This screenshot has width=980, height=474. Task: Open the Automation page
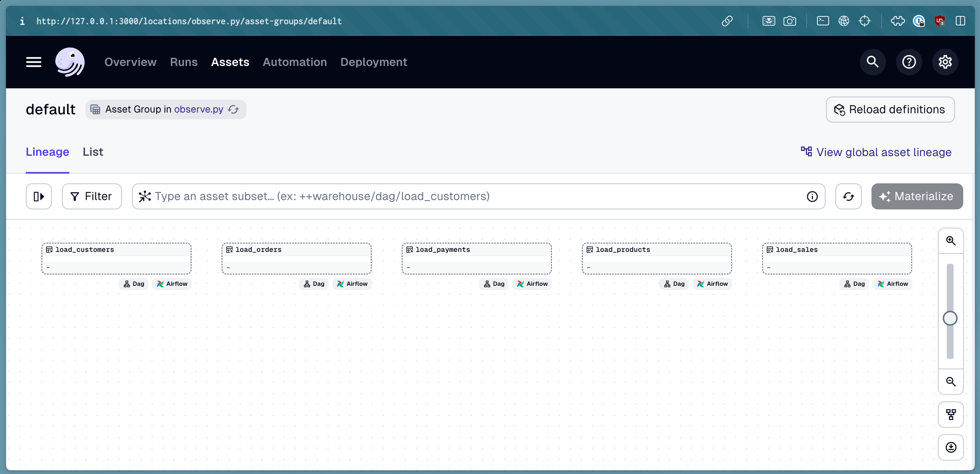click(x=295, y=62)
